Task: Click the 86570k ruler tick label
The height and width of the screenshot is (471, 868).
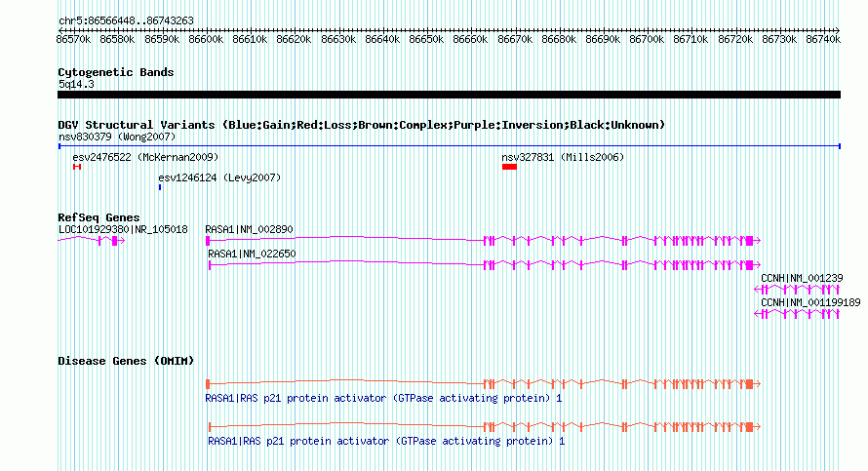Action: (x=73, y=40)
